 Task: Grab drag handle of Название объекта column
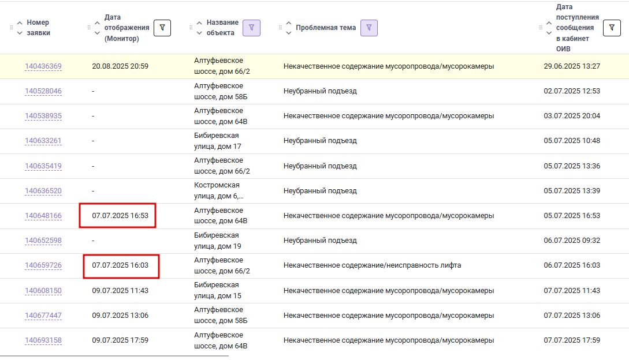pyautogui.click(x=191, y=28)
